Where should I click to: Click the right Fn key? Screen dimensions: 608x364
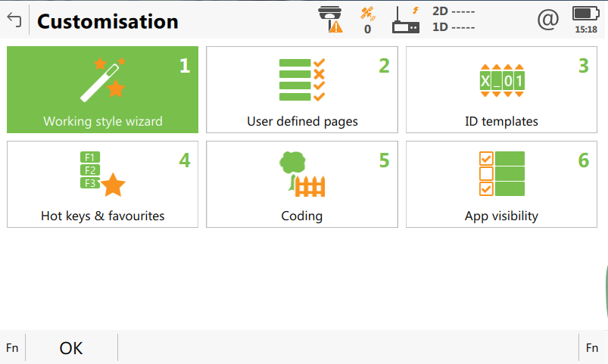592,347
